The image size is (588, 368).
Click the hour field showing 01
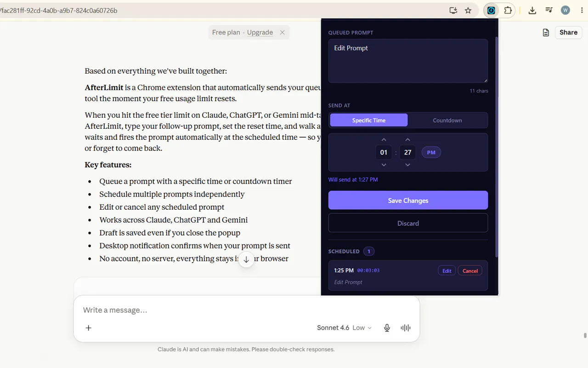[x=384, y=152]
